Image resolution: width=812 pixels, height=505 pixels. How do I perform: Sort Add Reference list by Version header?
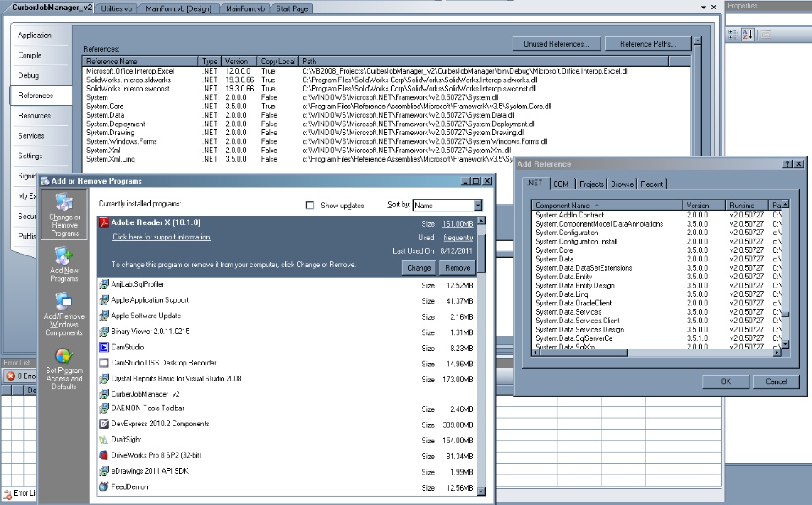click(704, 205)
